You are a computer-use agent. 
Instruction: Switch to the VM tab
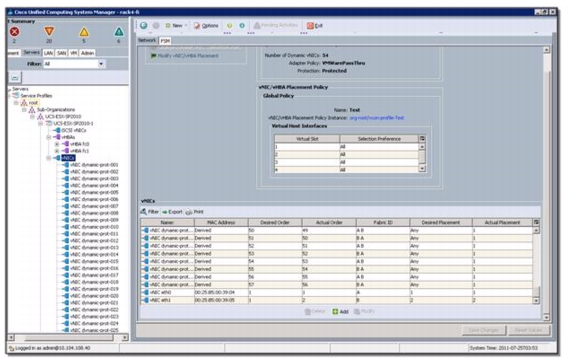point(73,53)
